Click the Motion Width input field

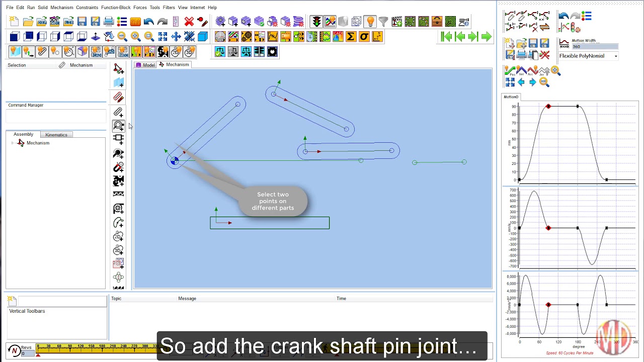click(595, 47)
